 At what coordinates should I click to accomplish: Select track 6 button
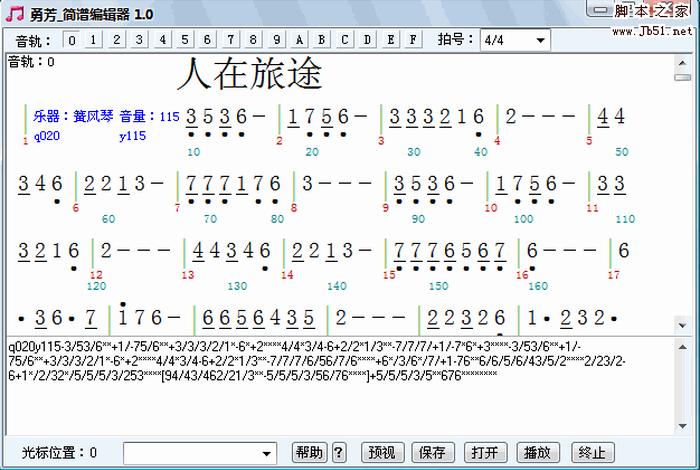207,40
